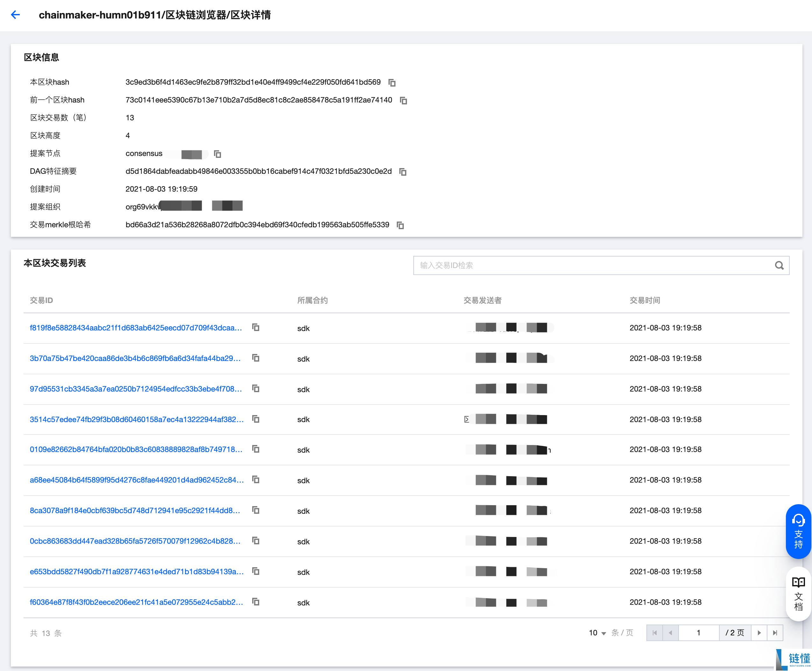Navigate back using the blue arrow

coord(15,15)
